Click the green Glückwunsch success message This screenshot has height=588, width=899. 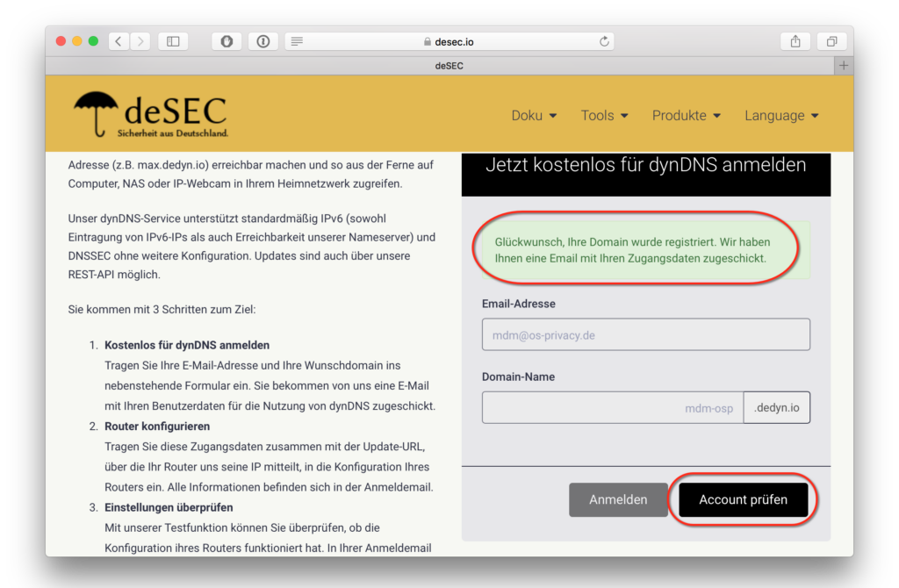click(x=645, y=250)
